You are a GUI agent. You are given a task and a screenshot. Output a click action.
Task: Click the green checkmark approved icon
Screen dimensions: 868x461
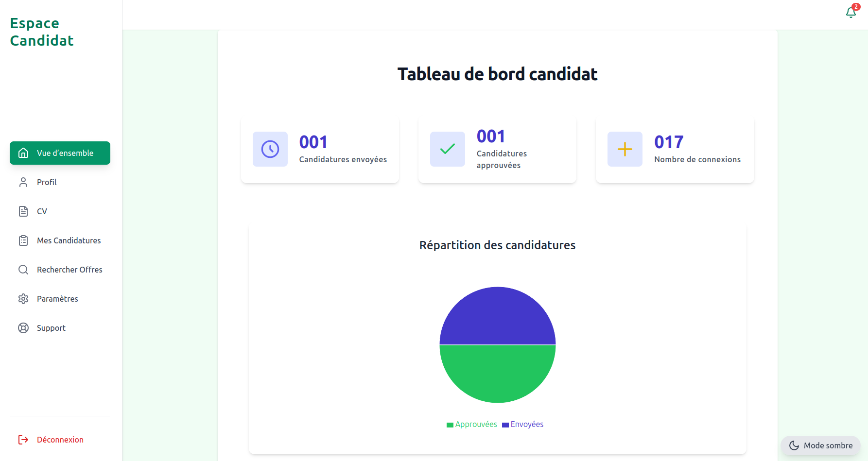click(447, 149)
